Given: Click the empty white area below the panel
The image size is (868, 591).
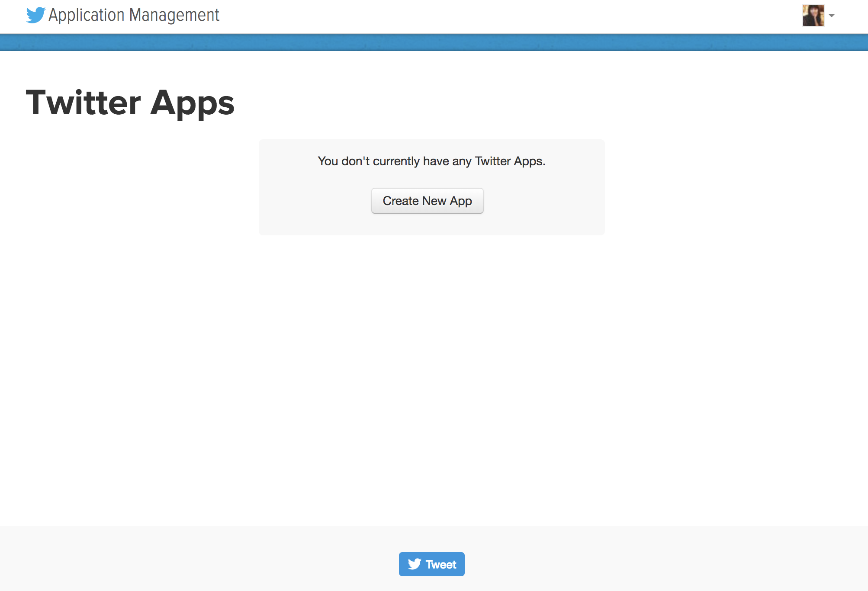Looking at the screenshot, I should (433, 368).
